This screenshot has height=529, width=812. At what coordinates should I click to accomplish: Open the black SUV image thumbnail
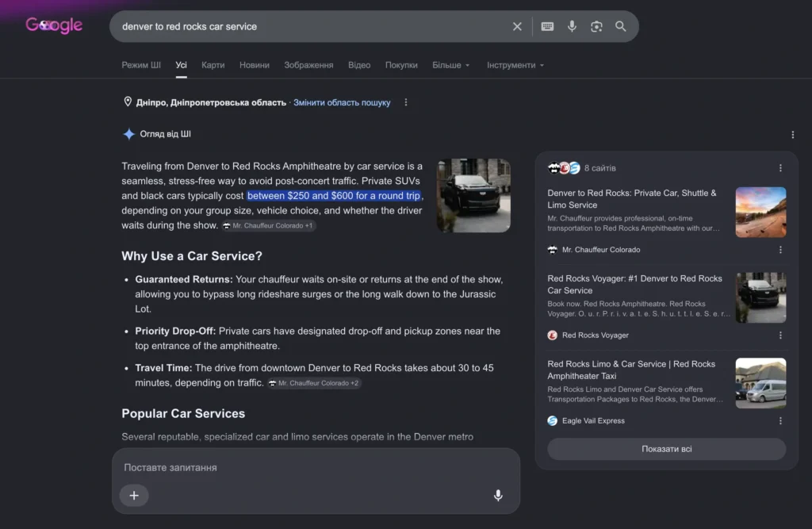point(473,195)
